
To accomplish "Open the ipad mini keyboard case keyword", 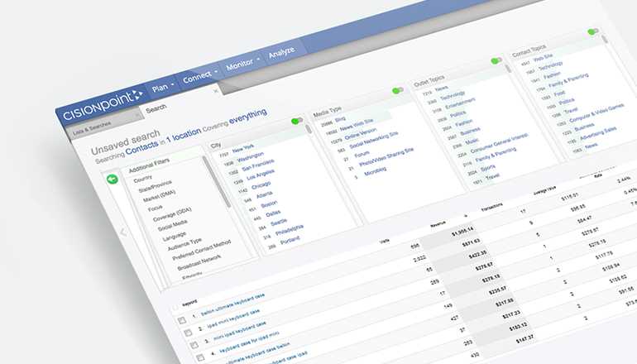I will (233, 318).
